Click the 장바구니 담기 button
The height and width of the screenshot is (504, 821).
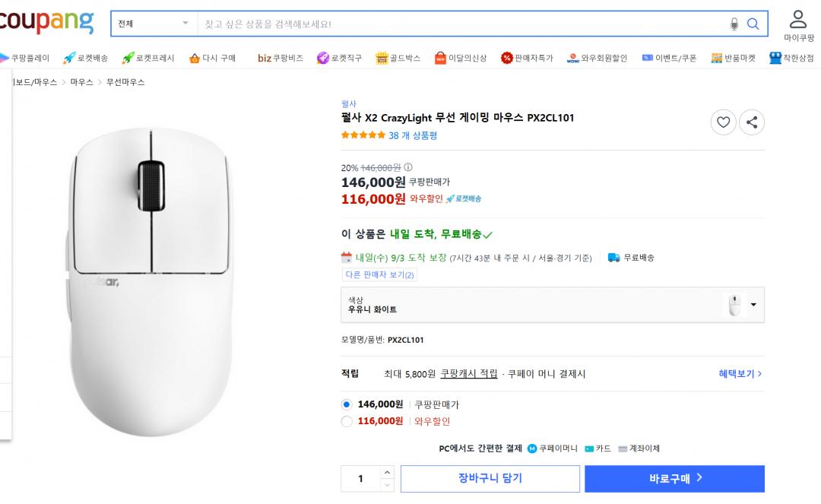point(490,479)
